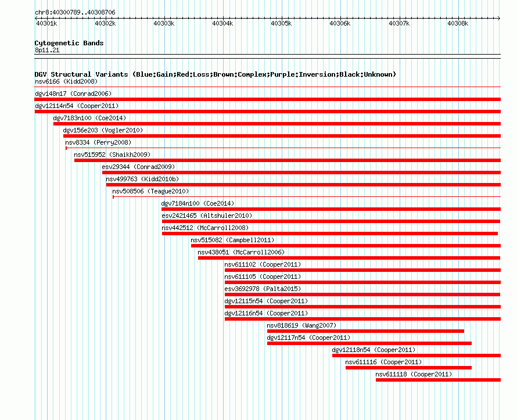517x420 pixels.
Task: Open dgv12118n54 (Cooper2011) variant label
Action: click(x=374, y=350)
